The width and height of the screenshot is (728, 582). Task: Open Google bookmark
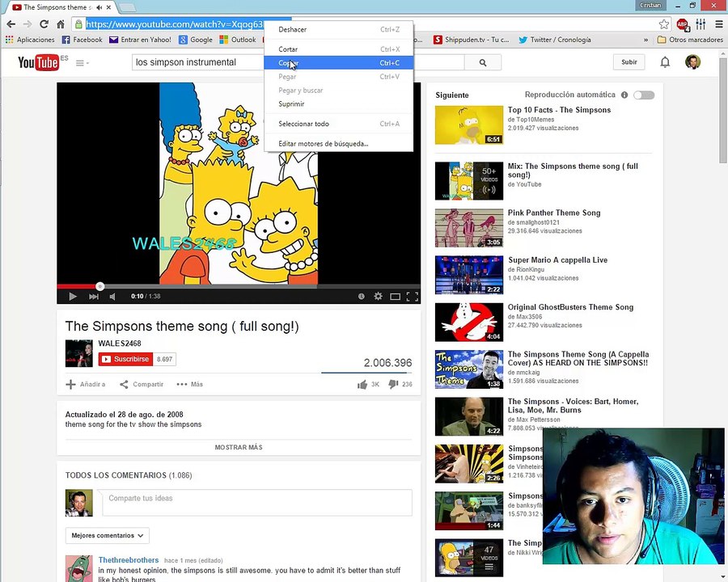(x=196, y=40)
